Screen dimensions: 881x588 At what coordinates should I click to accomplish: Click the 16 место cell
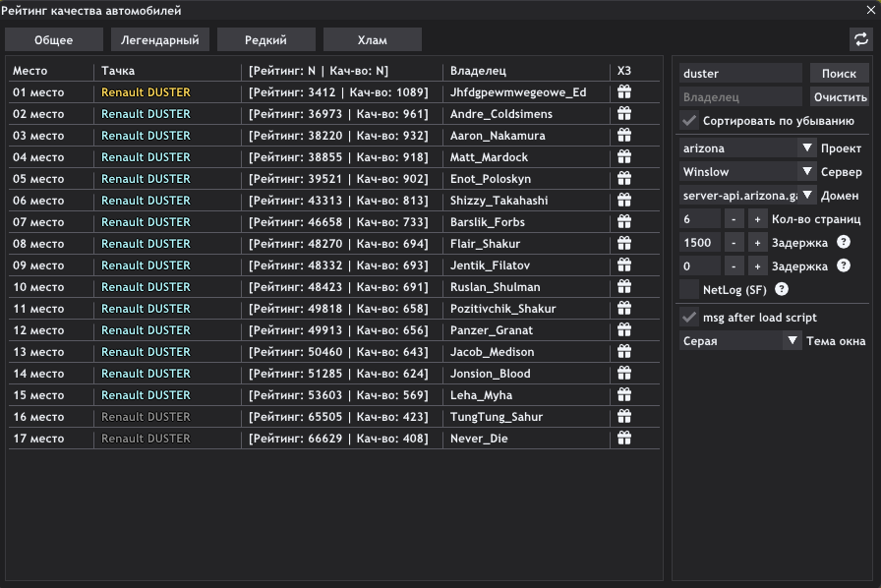(x=38, y=417)
